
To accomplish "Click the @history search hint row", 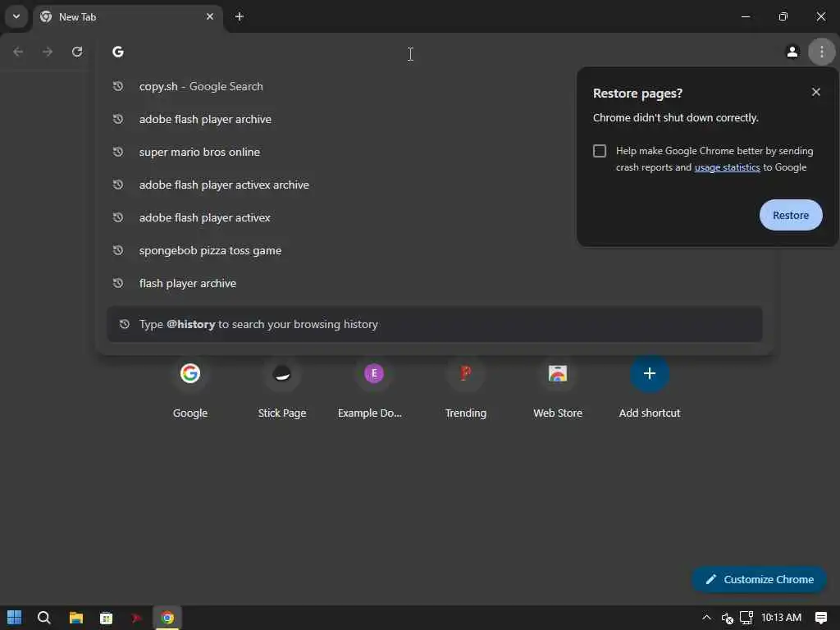I will 435,324.
